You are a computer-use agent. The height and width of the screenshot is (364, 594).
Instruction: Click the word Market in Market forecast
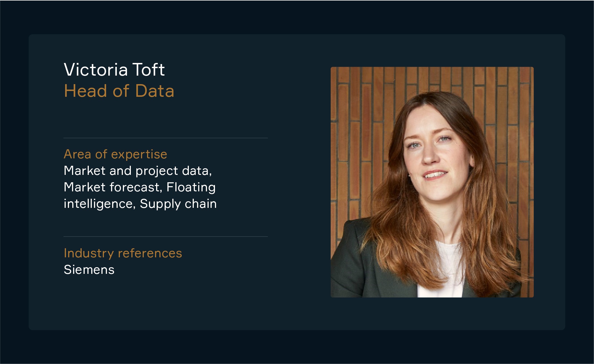click(x=85, y=187)
